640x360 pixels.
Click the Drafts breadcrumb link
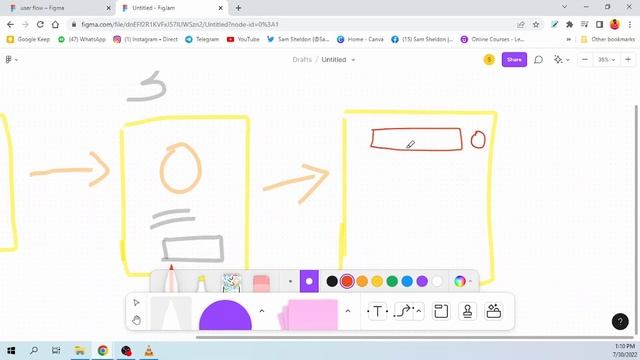302,60
